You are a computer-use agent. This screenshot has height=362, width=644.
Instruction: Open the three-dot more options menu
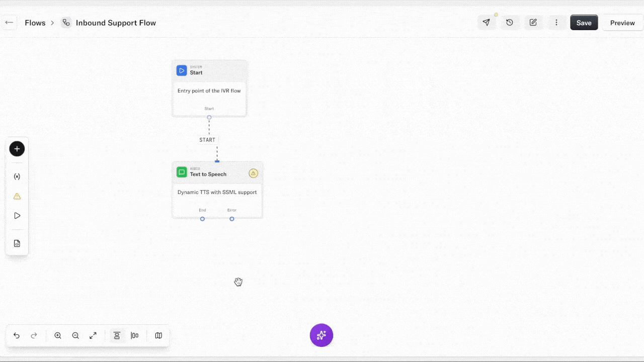coord(556,23)
